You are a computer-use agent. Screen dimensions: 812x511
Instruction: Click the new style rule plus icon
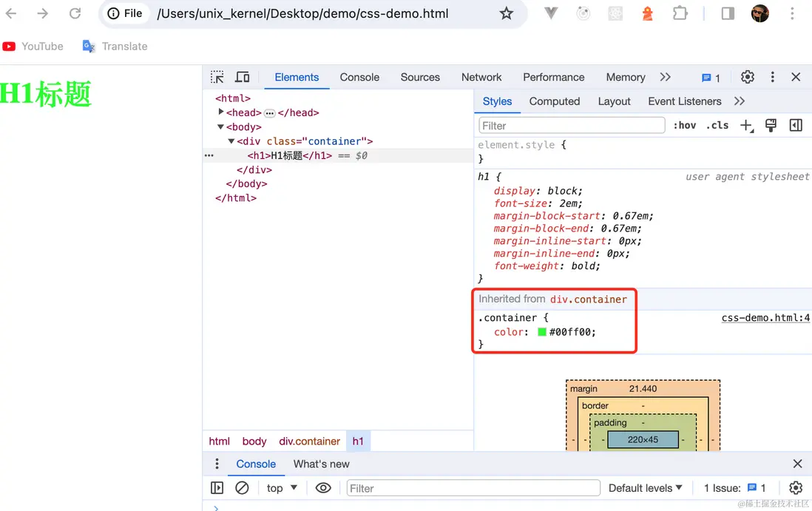746,126
